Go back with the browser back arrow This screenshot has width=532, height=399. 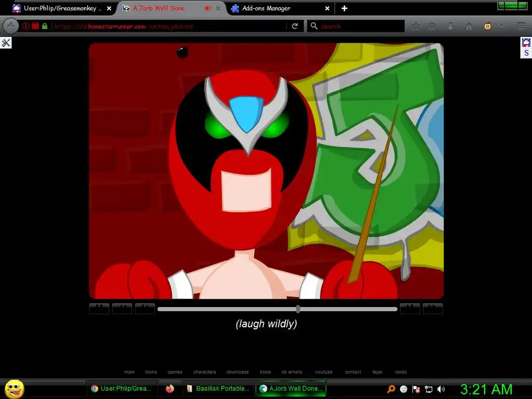tap(11, 26)
